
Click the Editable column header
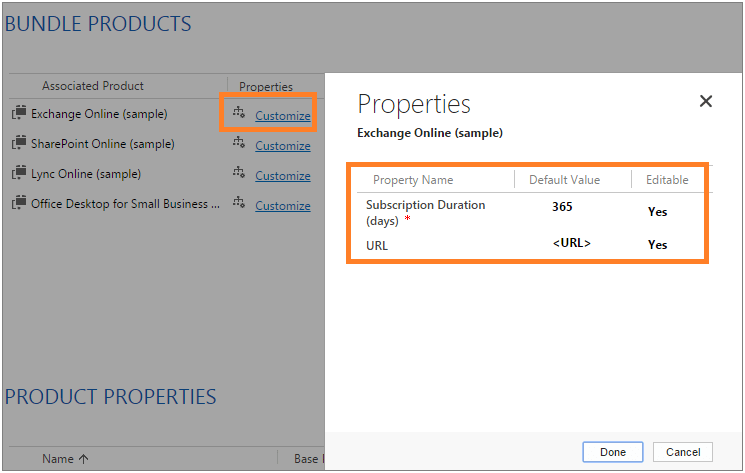pos(667,180)
